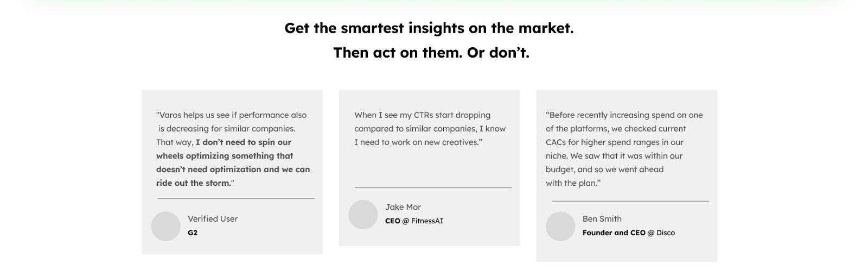Click the Verified User avatar circle
868x276 pixels.
click(x=165, y=226)
